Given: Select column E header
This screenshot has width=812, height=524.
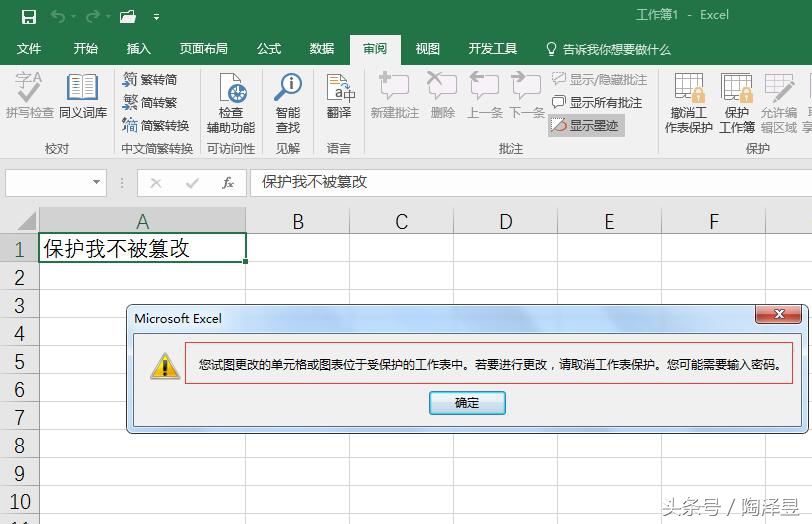Looking at the screenshot, I should coord(610,221).
